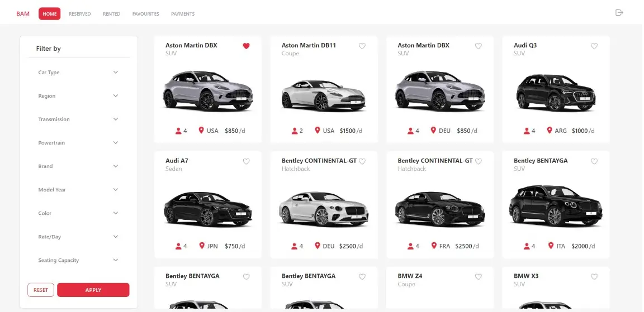Click the location pin next to FRA

434,246
